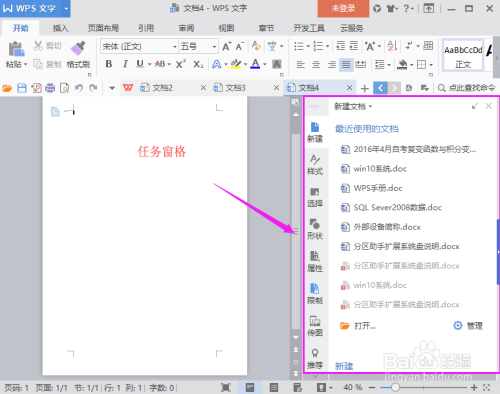Open recent file win10系统.doc with blue icon
Screen dimensions: 500x394
[x=374, y=169]
